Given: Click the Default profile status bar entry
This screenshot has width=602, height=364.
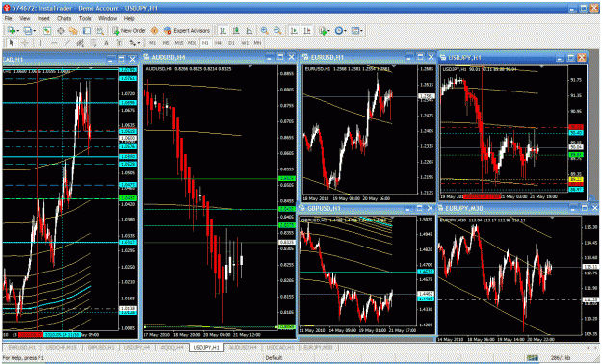Looking at the screenshot, I should coord(274,358).
